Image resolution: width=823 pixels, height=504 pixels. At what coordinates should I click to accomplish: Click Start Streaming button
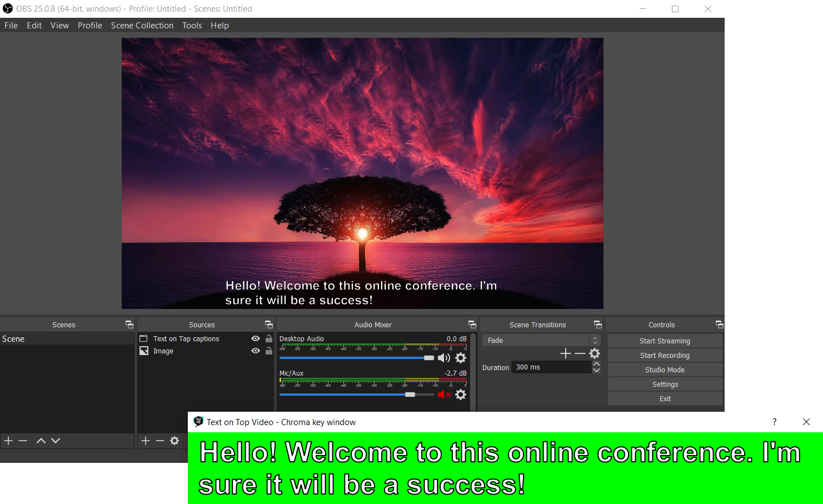tap(665, 341)
